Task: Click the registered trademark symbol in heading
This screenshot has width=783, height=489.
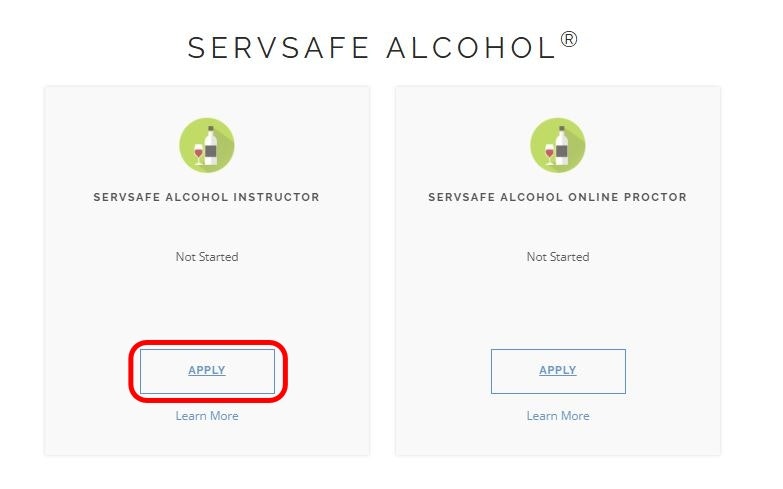Action: point(569,40)
